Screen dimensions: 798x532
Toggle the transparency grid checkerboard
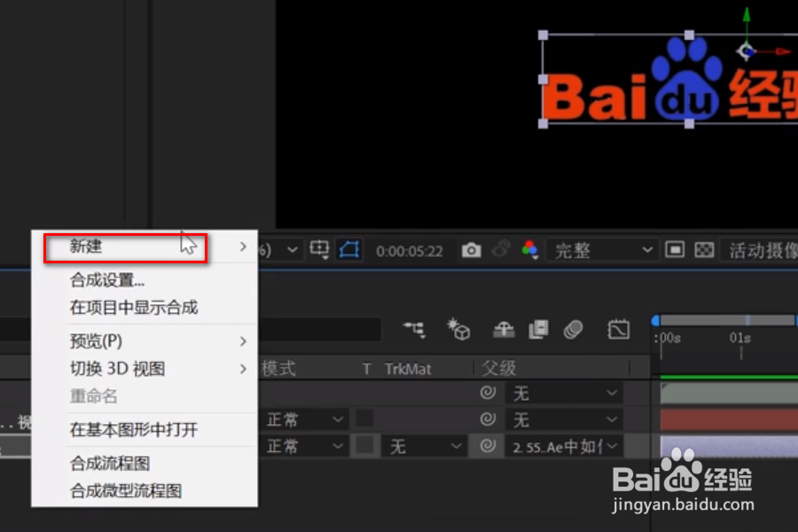pos(704,250)
